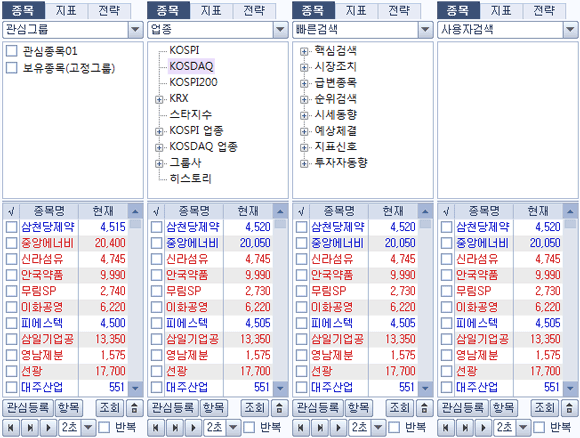Check the 관심종목01 group checkbox

click(11, 51)
